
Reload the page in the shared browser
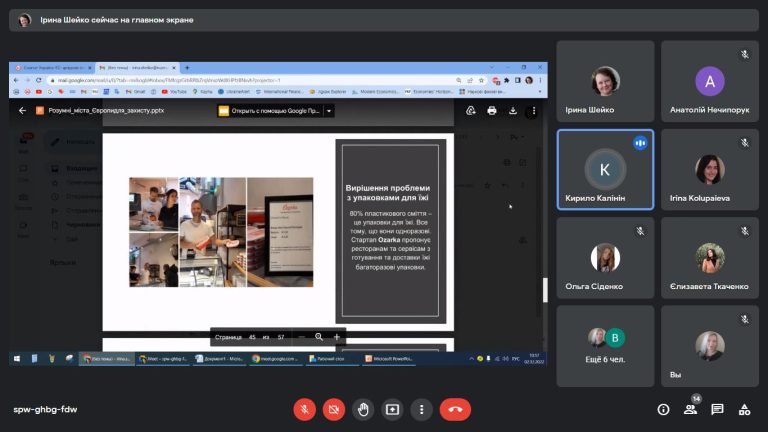click(x=39, y=80)
